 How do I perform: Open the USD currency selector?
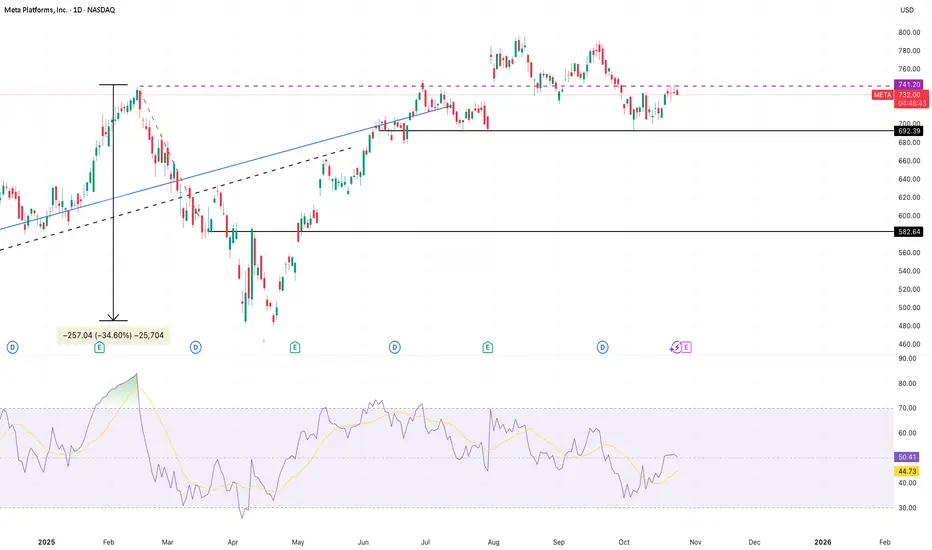pos(907,10)
